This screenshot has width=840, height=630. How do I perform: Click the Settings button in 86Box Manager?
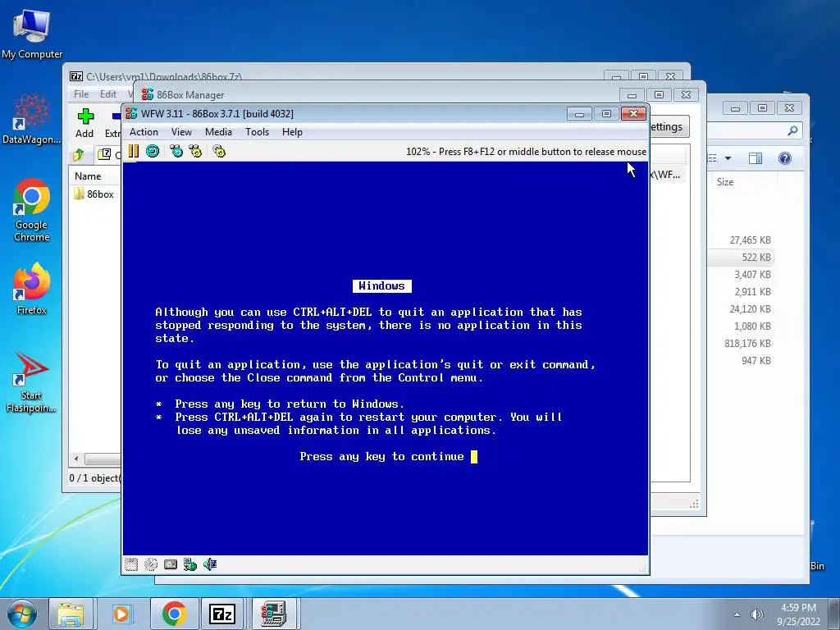pyautogui.click(x=669, y=127)
